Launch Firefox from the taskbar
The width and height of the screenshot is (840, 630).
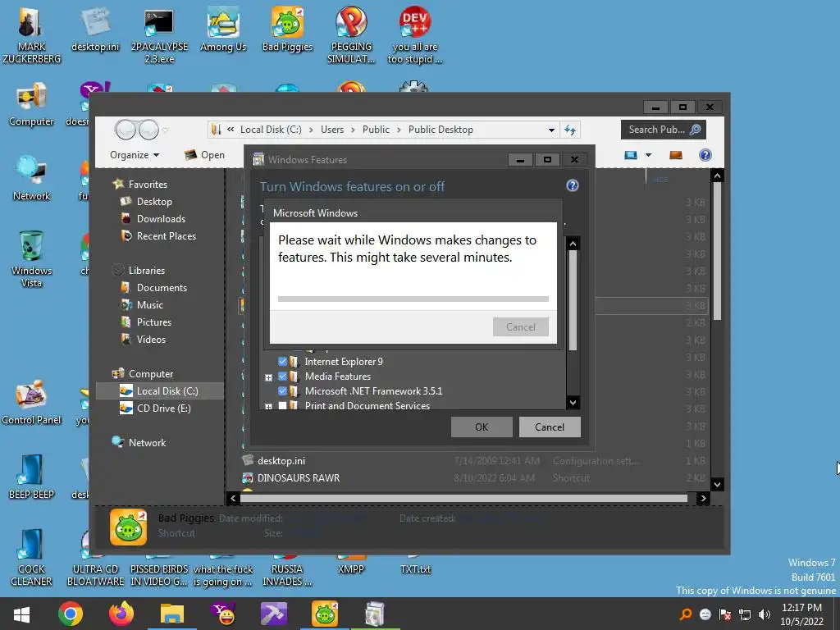[x=121, y=614]
